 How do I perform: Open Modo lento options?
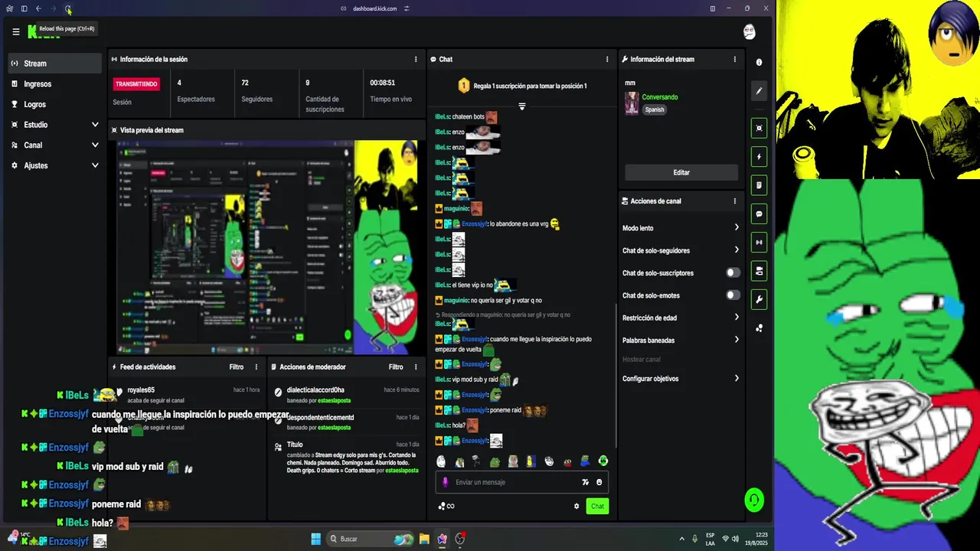coord(681,228)
